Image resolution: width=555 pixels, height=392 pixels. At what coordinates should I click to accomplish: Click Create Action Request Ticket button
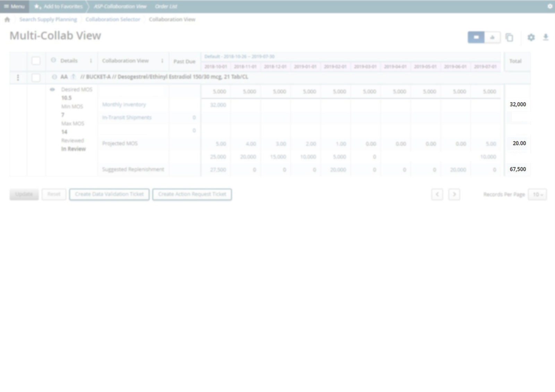click(x=192, y=194)
